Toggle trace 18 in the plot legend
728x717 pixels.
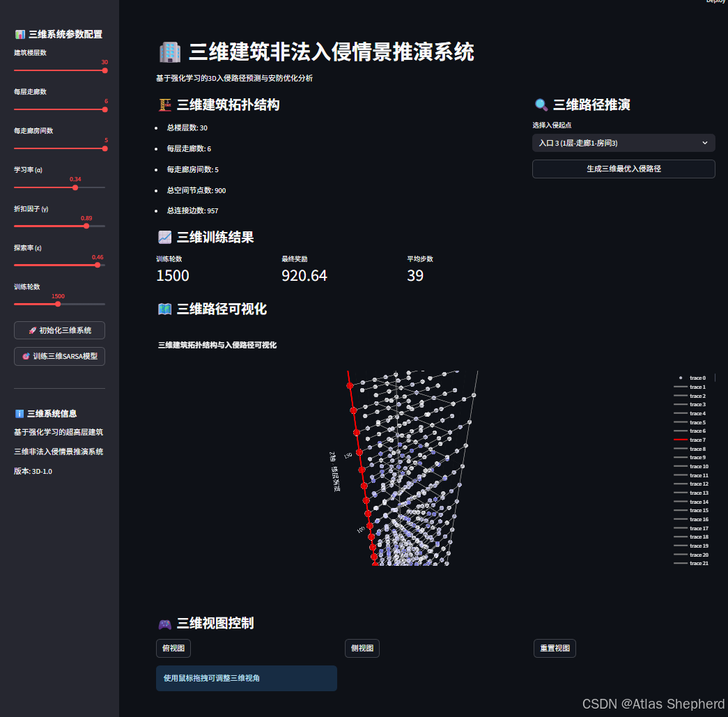(691, 537)
